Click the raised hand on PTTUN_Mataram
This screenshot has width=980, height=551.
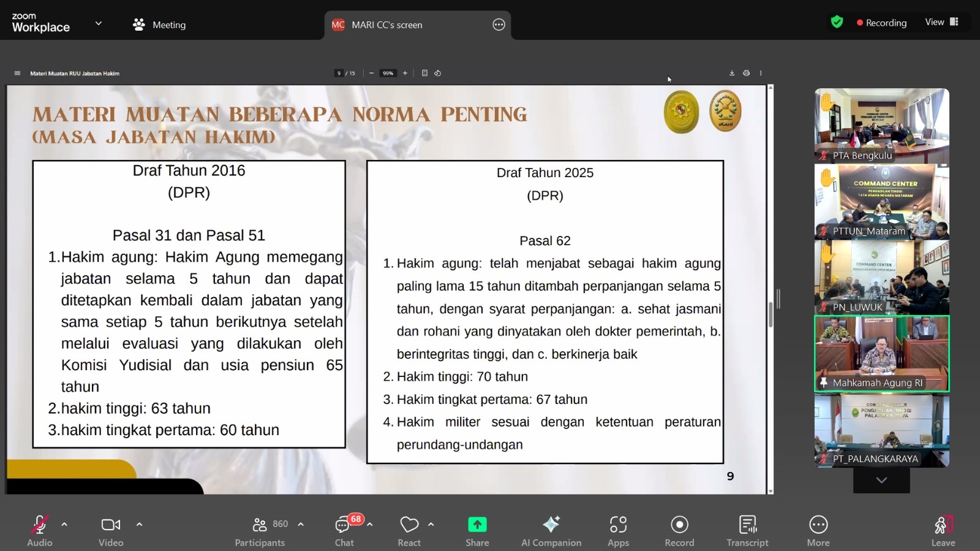pyautogui.click(x=827, y=178)
